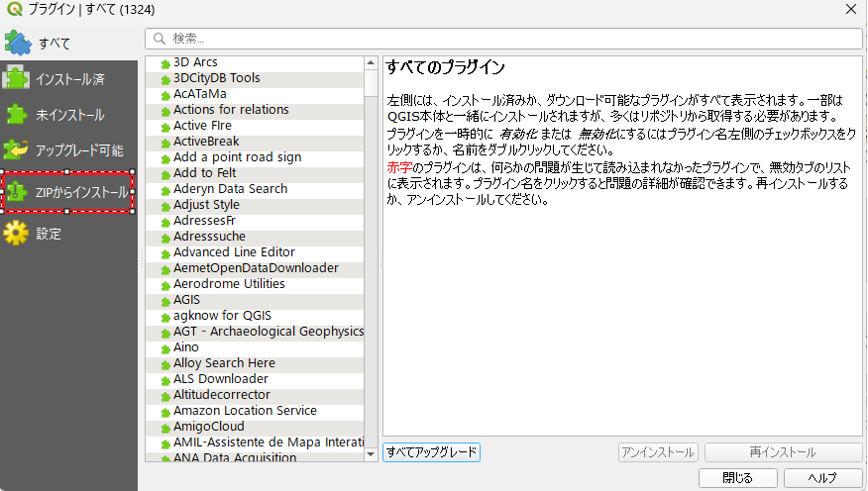
Task: Click the puzzle icon beside すべて tab
Action: coord(19,42)
